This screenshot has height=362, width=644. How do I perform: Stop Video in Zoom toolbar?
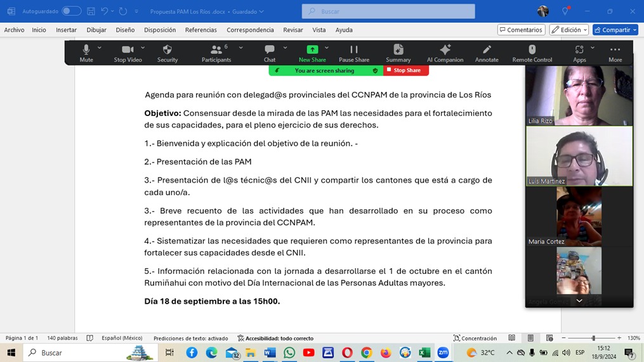tap(128, 53)
